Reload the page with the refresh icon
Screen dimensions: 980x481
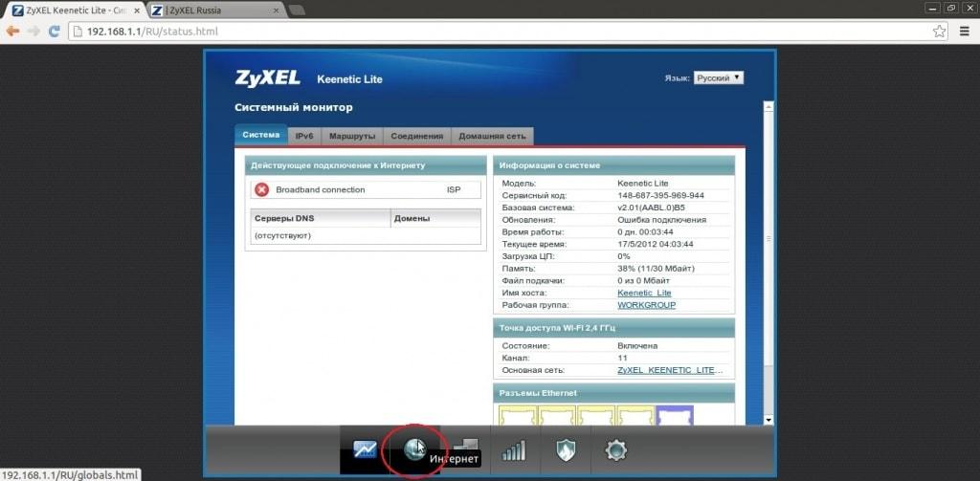(55, 32)
